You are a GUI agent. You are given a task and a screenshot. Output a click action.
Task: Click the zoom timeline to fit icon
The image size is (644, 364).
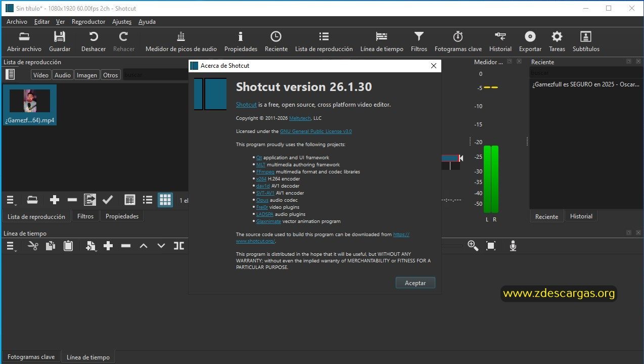pos(491,246)
